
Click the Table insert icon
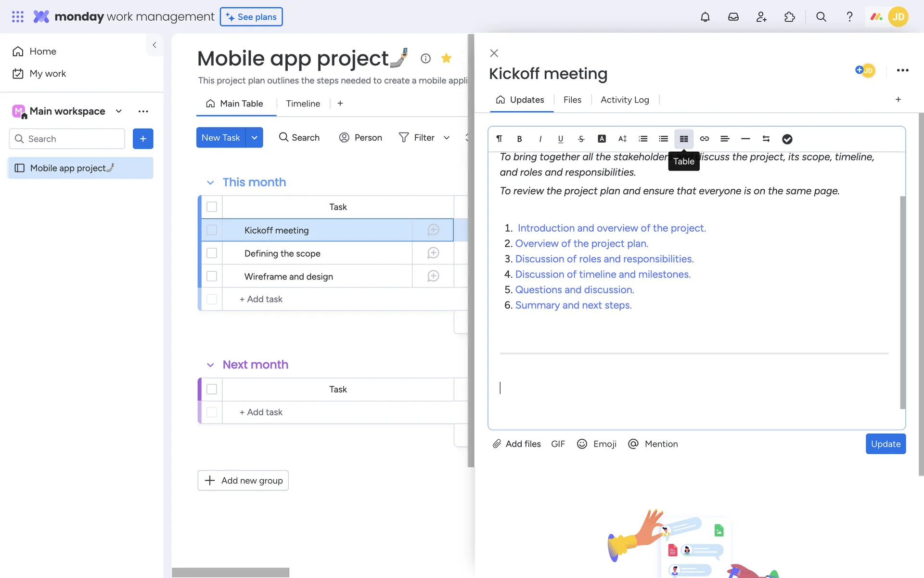(x=683, y=139)
